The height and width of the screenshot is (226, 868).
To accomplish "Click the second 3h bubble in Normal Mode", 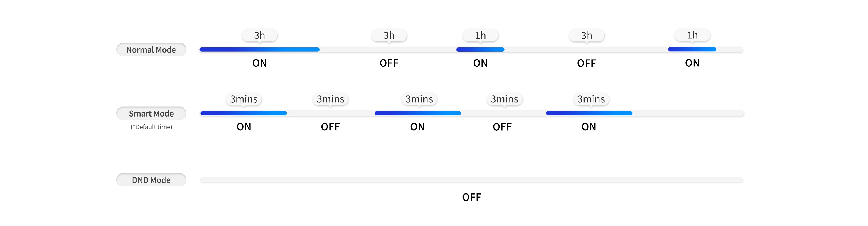I will coord(389,35).
